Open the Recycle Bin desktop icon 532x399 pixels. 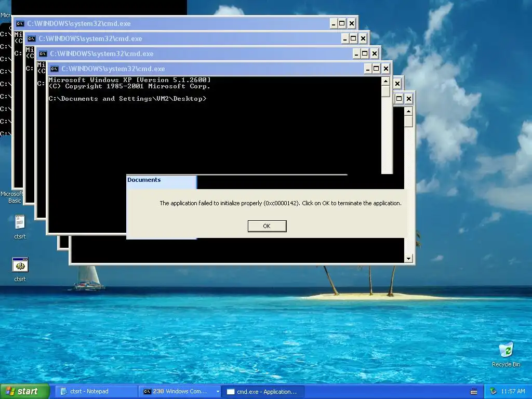[506, 355]
